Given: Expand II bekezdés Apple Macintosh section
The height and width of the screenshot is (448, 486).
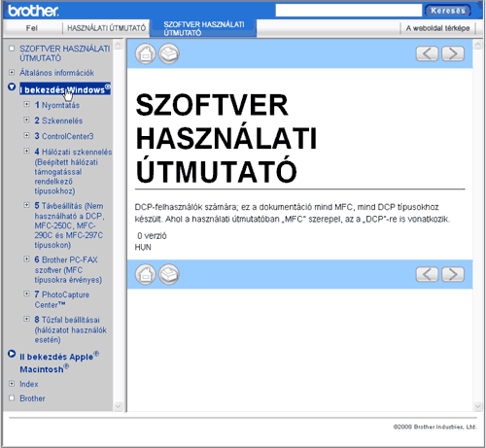Looking at the screenshot, I should pos(12,354).
